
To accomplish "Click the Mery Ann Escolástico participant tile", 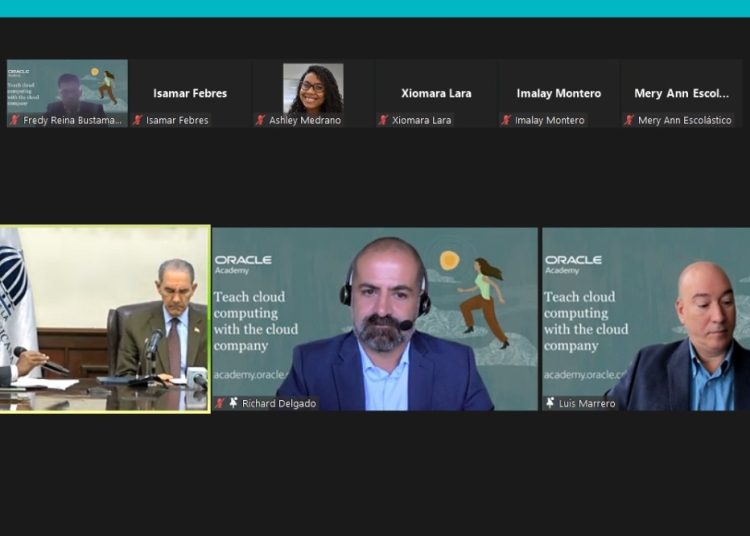I will tap(682, 93).
